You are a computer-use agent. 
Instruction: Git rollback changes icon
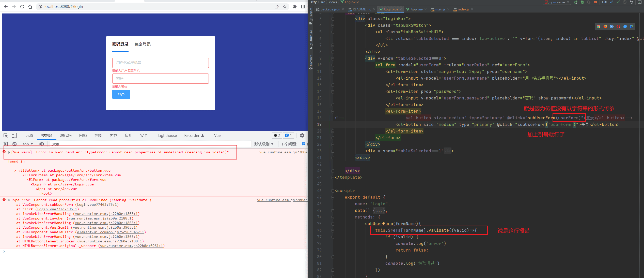(x=631, y=2)
